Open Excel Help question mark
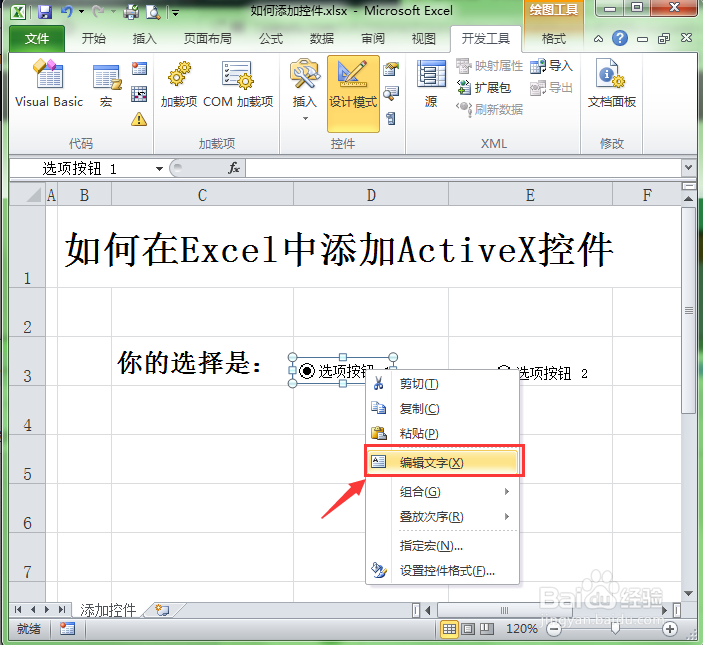703x645 pixels. tap(620, 38)
